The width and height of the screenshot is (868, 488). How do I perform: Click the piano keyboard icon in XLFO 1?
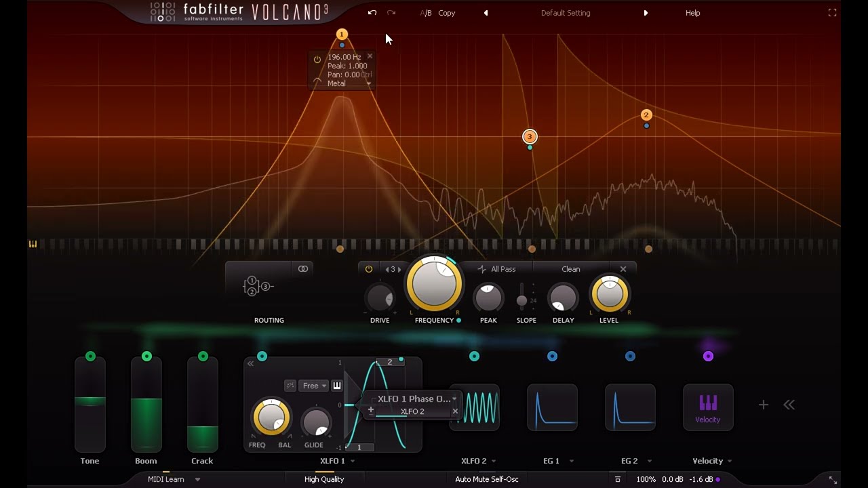point(337,386)
